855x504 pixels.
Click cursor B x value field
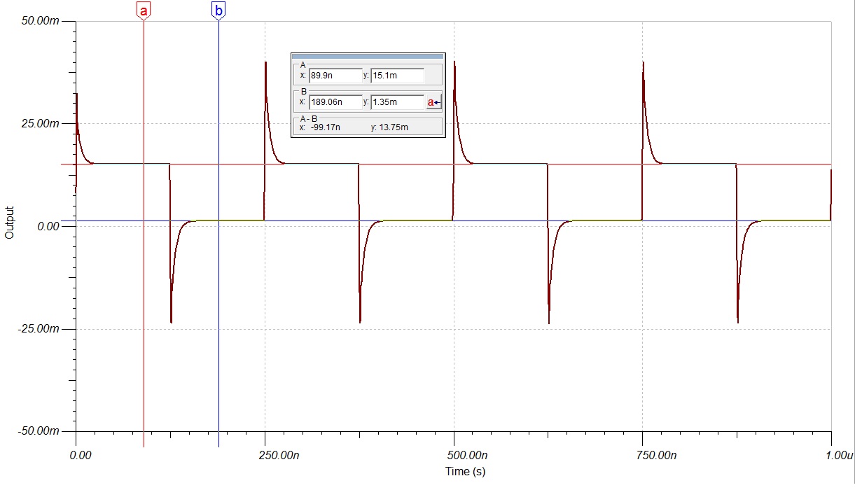(x=335, y=102)
